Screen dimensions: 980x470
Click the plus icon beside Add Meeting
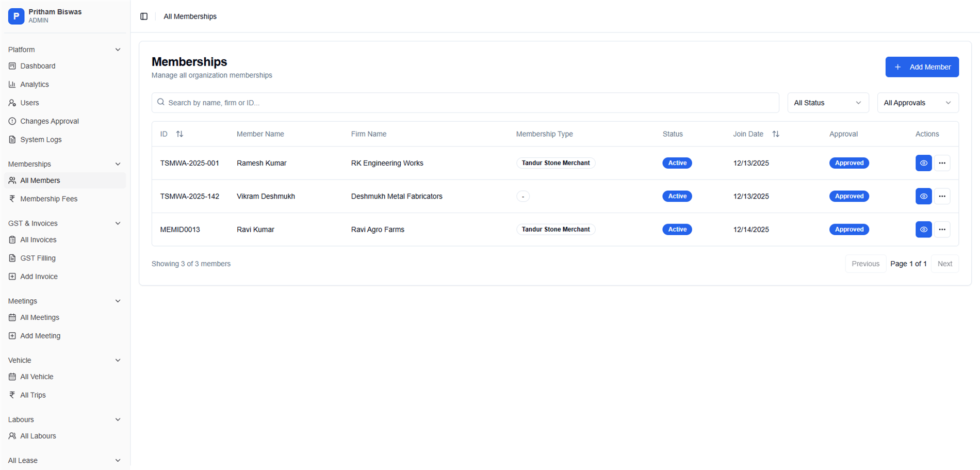point(12,336)
